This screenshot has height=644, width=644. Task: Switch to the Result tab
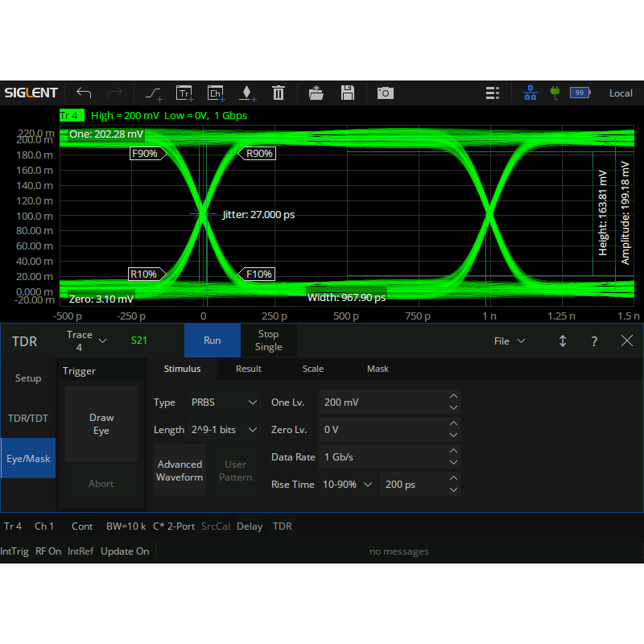click(248, 369)
